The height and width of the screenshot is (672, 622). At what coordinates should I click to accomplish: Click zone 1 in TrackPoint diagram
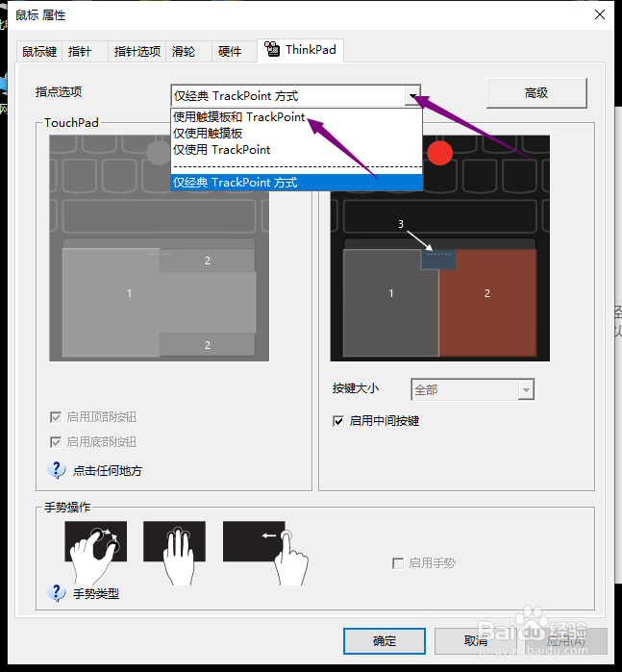(391, 303)
